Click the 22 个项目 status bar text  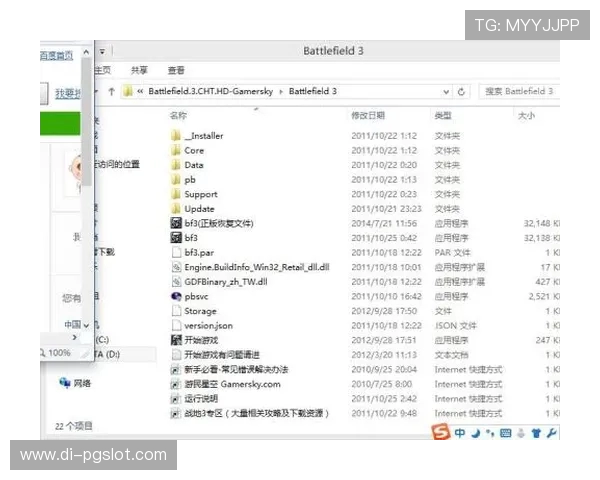73,426
